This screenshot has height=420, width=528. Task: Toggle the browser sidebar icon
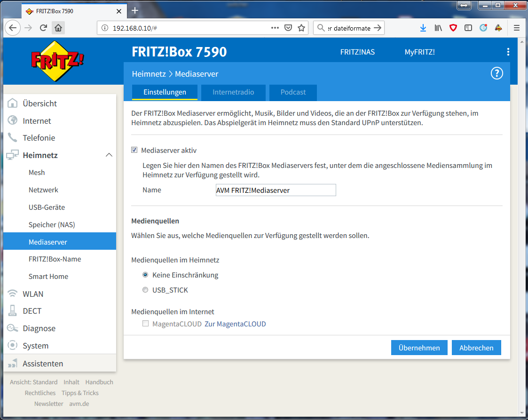[468, 28]
